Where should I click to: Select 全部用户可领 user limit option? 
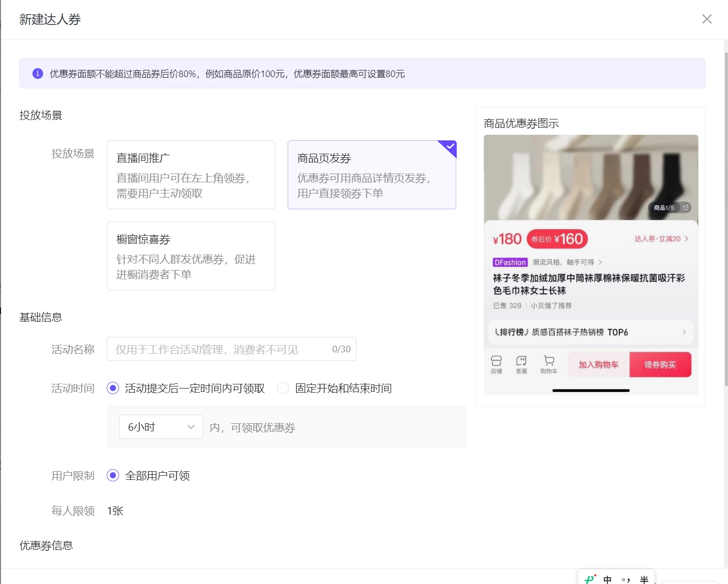(113, 476)
